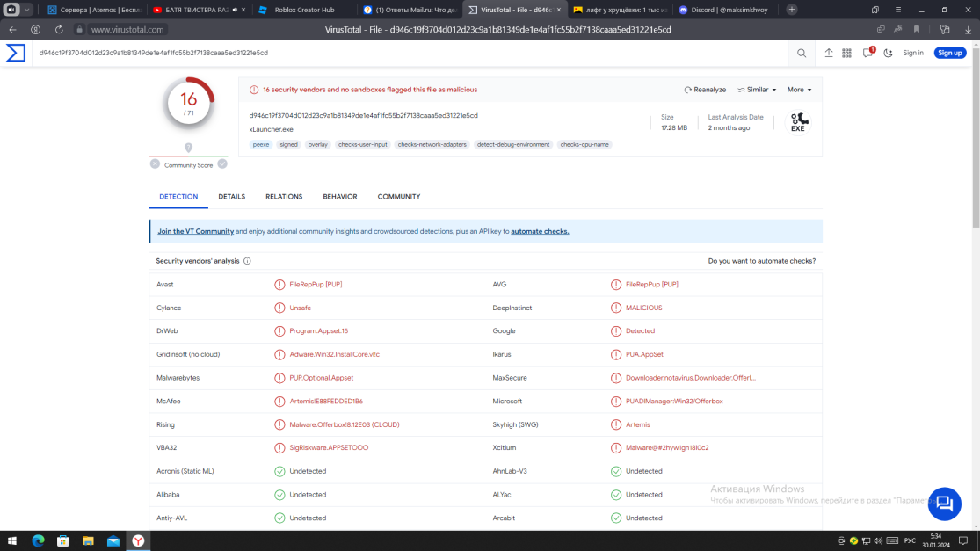Switch to the DETAILS tab
The height and width of the screenshot is (551, 980).
(231, 197)
